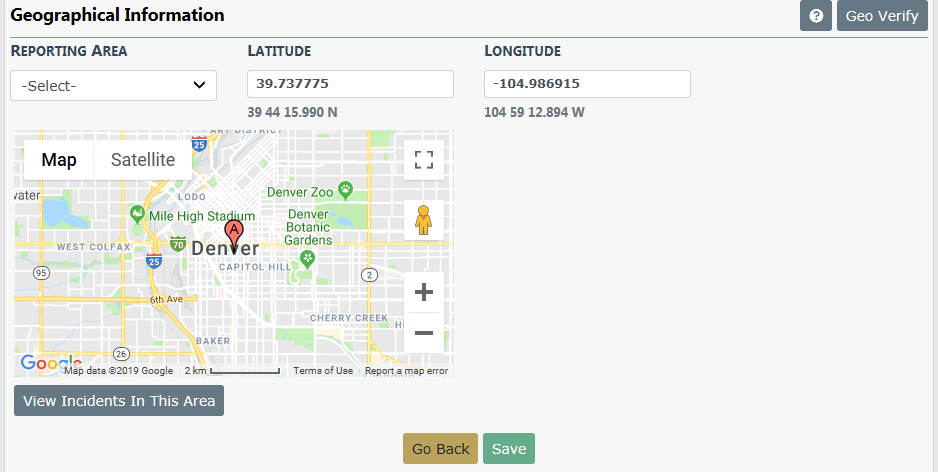Select the Street View pegman icon

(x=423, y=220)
